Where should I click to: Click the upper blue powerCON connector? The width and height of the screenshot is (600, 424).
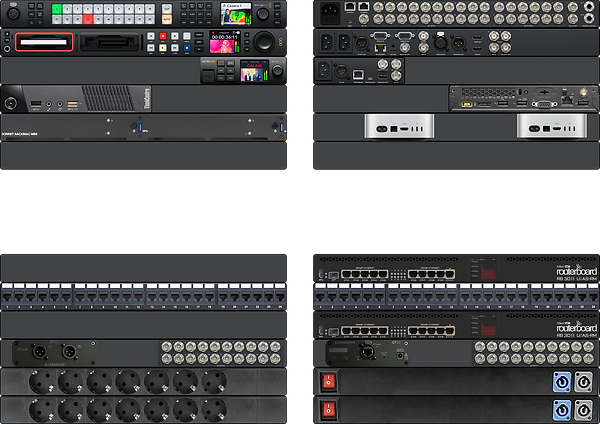562,382
